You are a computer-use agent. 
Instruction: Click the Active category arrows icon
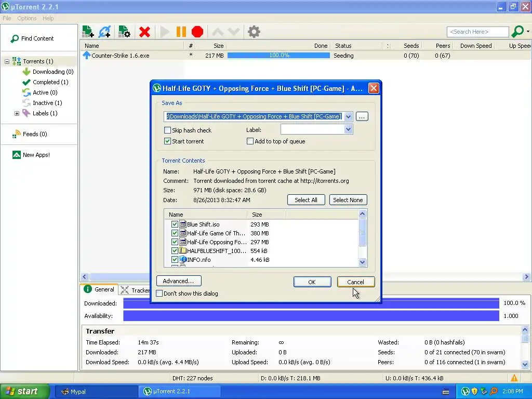point(26,92)
